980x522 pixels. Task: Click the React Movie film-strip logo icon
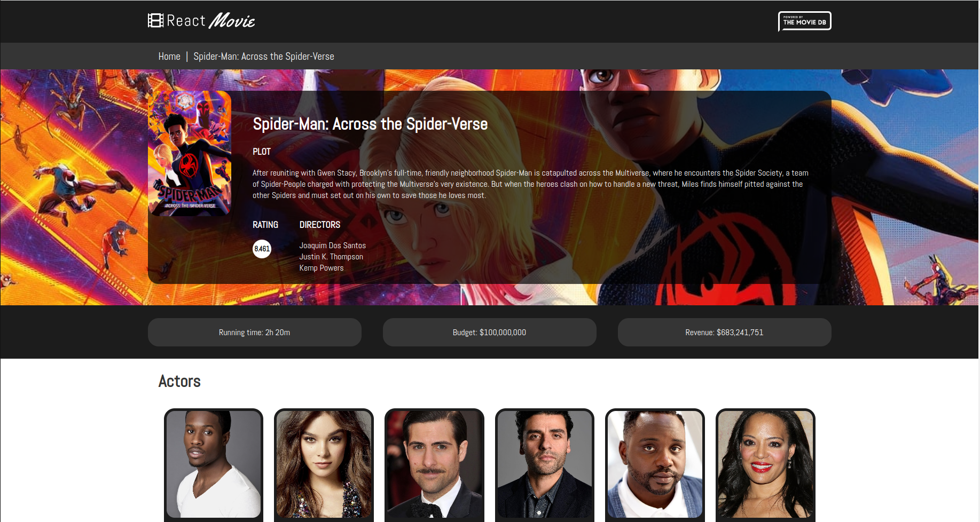pyautogui.click(x=155, y=21)
